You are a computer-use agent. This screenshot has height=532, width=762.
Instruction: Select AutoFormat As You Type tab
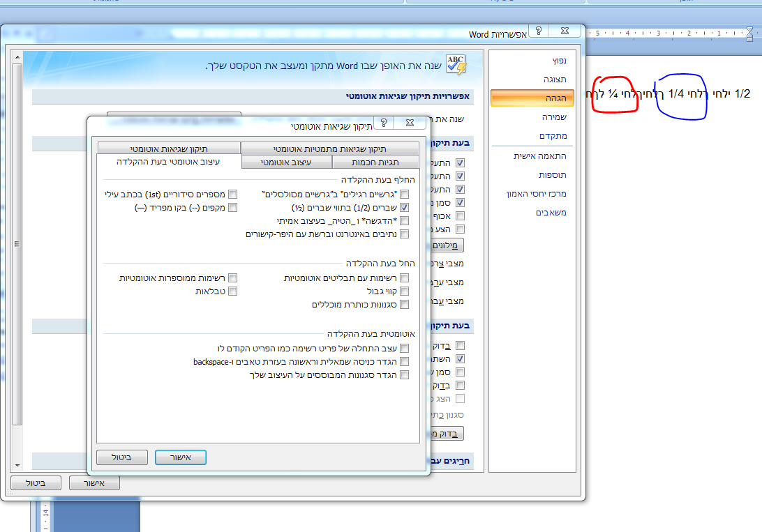[x=169, y=162]
